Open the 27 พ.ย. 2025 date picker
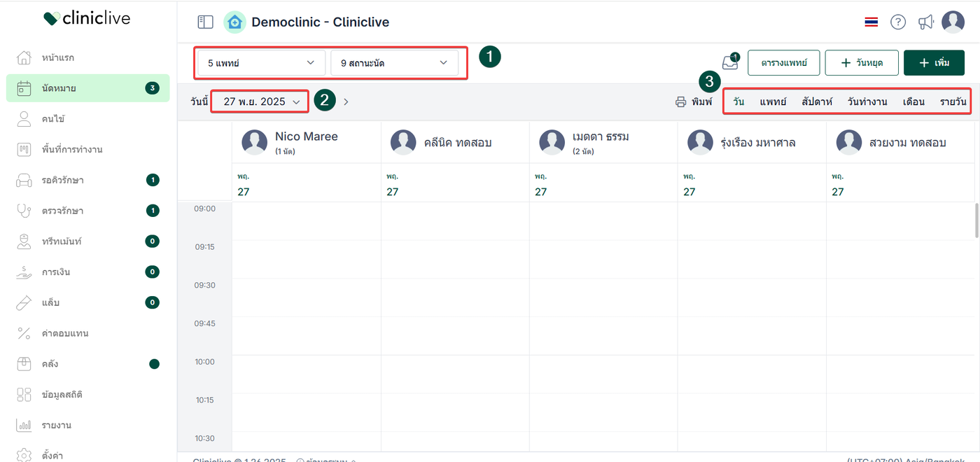The image size is (980, 462). click(x=260, y=102)
